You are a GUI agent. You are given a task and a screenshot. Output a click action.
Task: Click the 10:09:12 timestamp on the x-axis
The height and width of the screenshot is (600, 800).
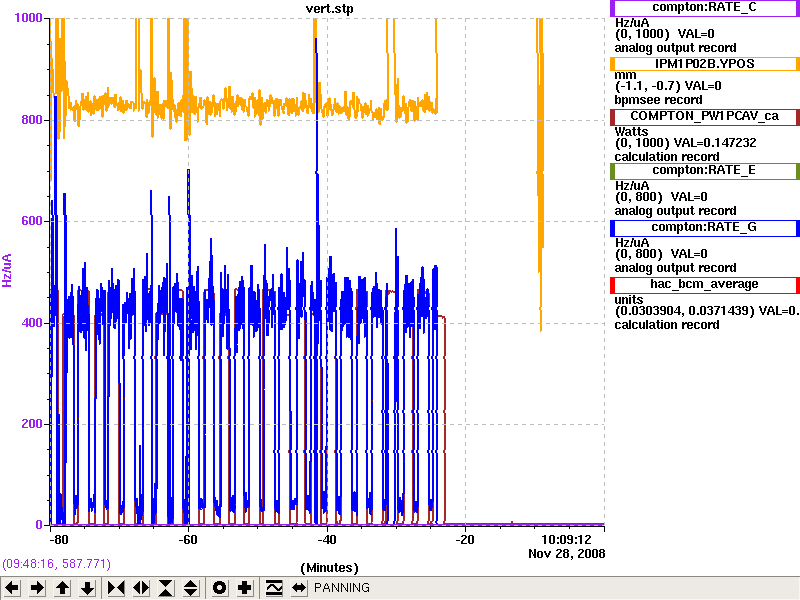tap(566, 540)
